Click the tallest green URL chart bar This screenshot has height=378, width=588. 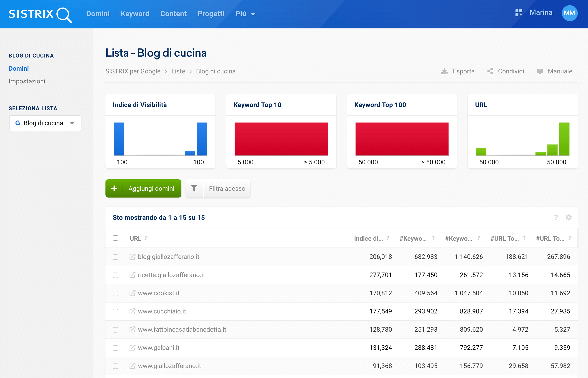(x=564, y=139)
